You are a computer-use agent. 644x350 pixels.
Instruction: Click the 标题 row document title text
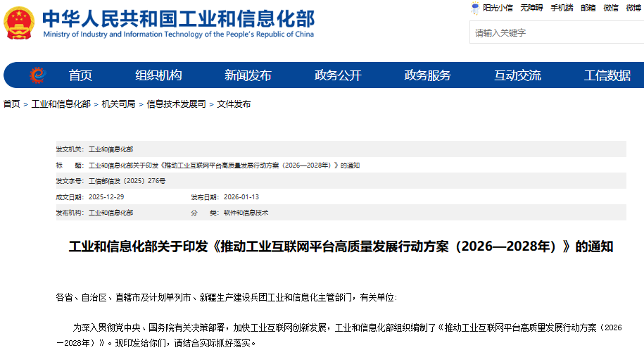[225, 165]
